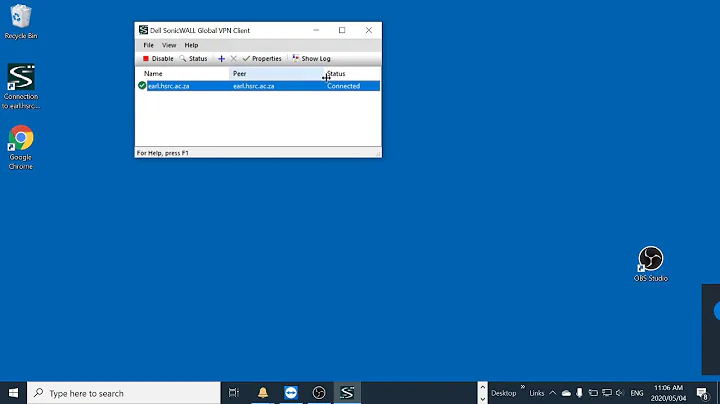Select Connection to earl.hsrc desktop shortcut

[x=21, y=87]
